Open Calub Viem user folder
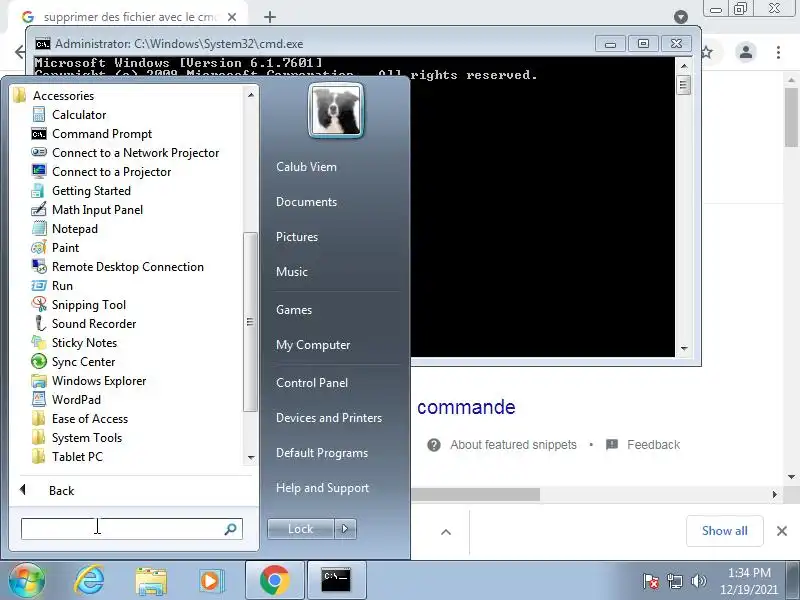The width and height of the screenshot is (800, 600). coord(306,167)
